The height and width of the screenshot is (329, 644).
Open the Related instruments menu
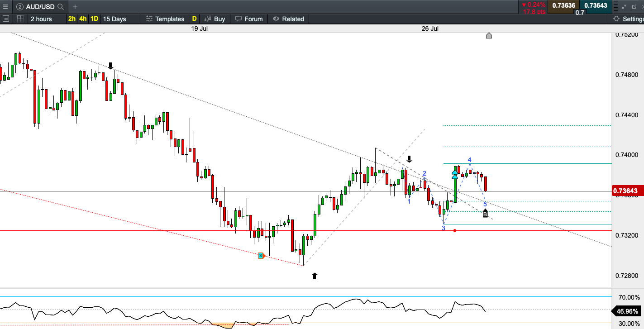(x=288, y=19)
